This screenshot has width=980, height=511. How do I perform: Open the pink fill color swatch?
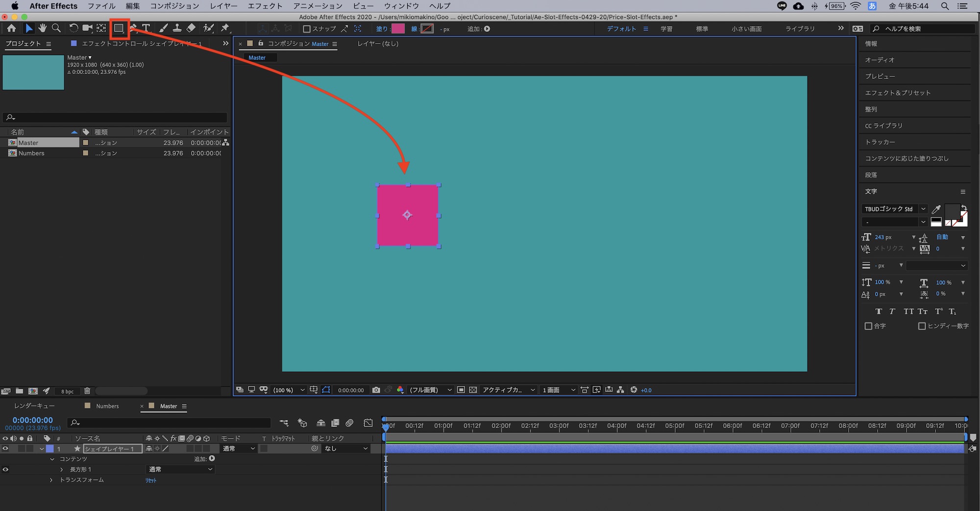(x=398, y=29)
